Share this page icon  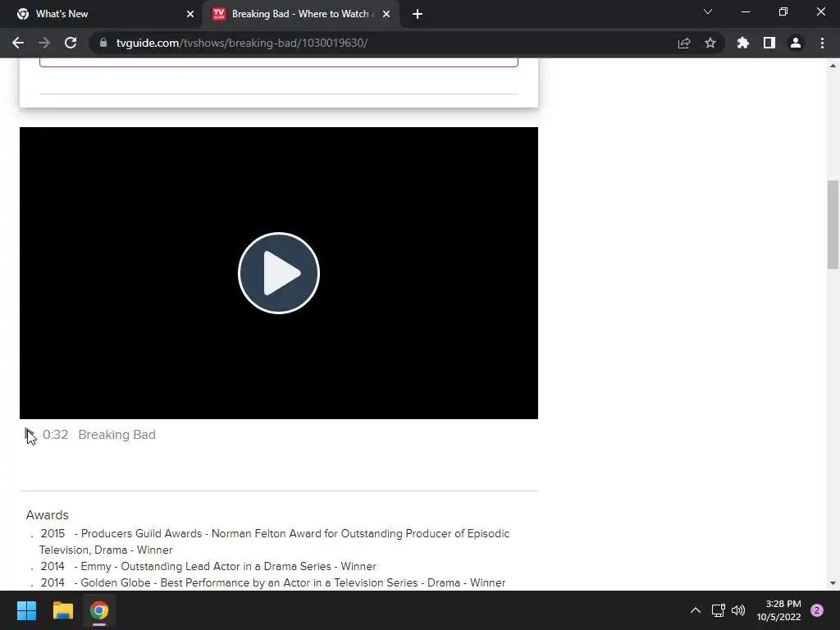pyautogui.click(x=684, y=43)
